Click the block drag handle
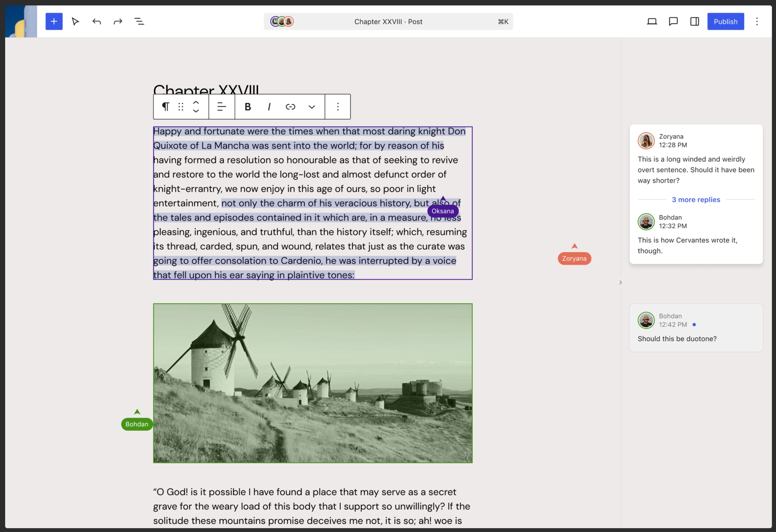Viewport: 776px width, 532px height. [181, 107]
